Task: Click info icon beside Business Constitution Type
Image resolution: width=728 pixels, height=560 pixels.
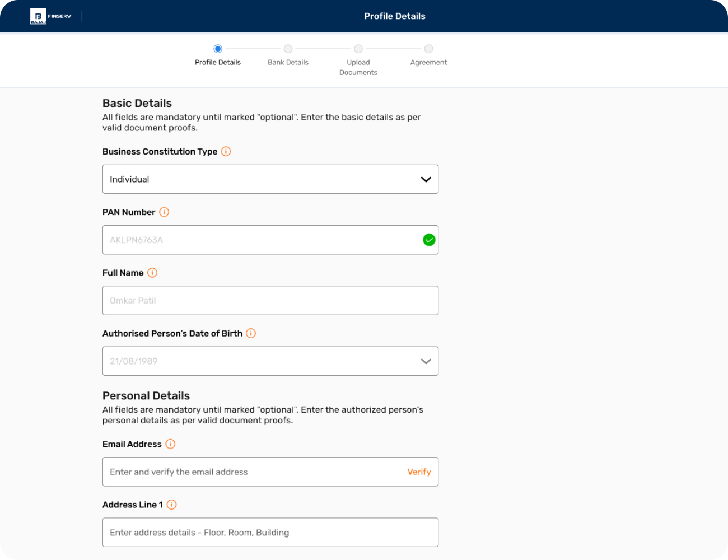Action: point(226,151)
